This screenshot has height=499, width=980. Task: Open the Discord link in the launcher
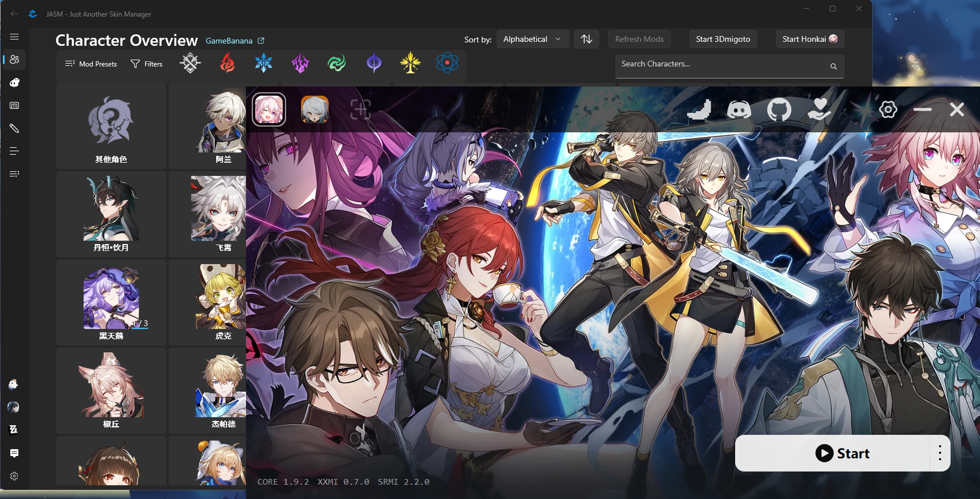[739, 109]
